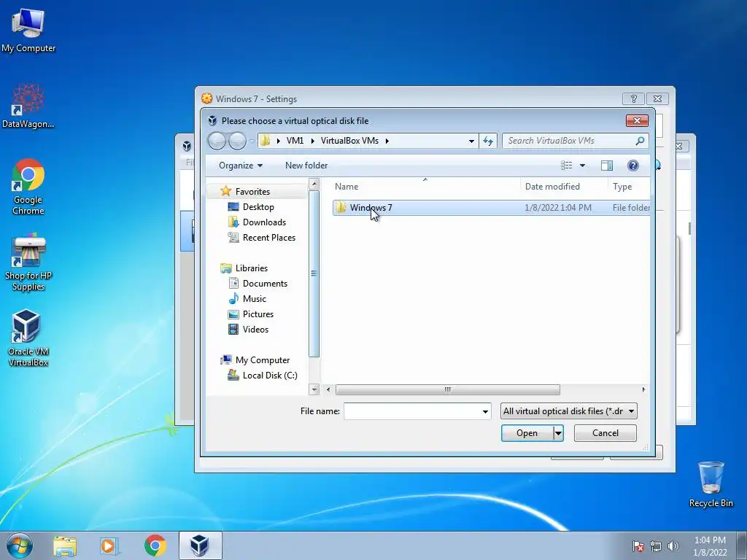Select Videos library

point(255,329)
